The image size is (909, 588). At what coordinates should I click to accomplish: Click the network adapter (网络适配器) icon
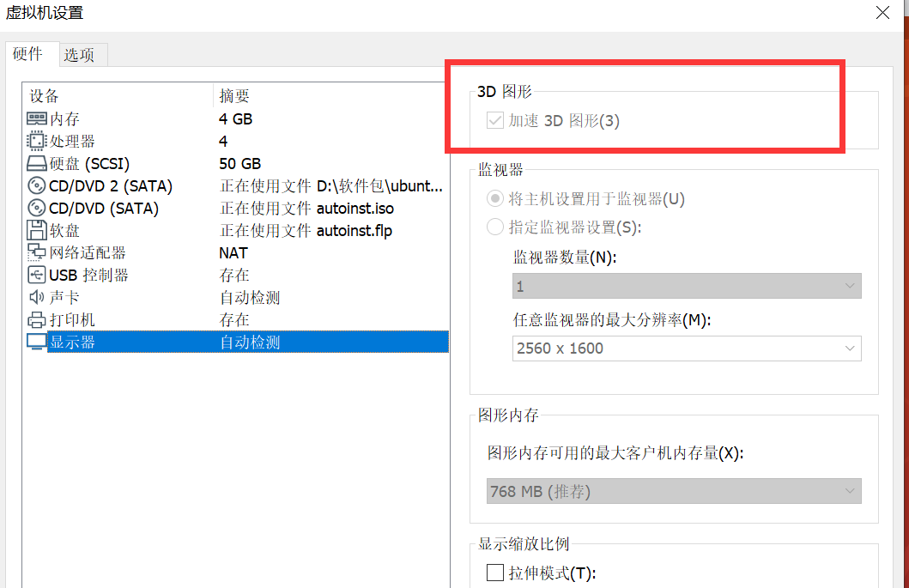(x=37, y=252)
